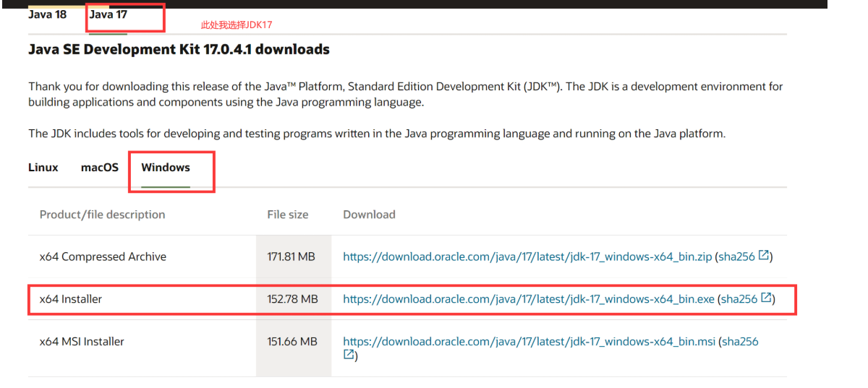Click external-link icon in Compressed Archive row
The width and height of the screenshot is (868, 388).
point(764,256)
